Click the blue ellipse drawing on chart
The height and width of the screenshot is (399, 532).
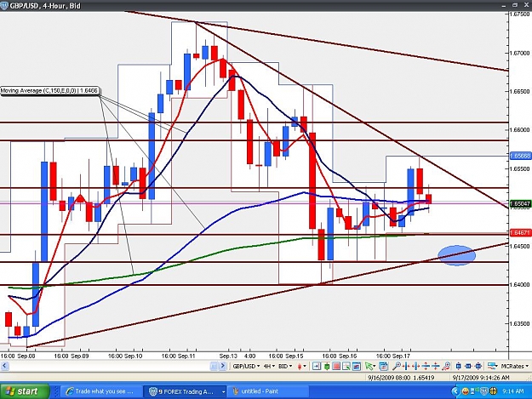point(457,255)
